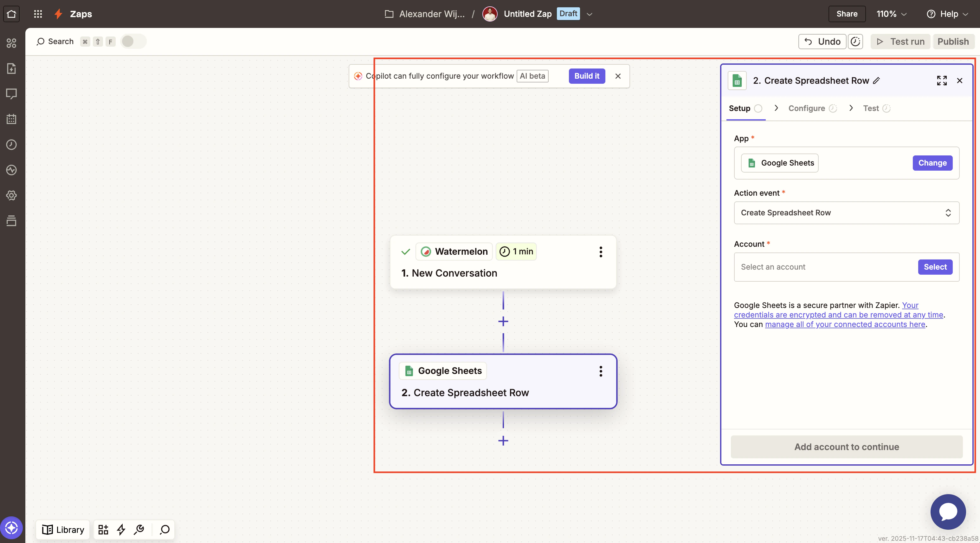This screenshot has height=543, width=980.
Task: Open the history clock icon in sidebar
Action: click(11, 145)
